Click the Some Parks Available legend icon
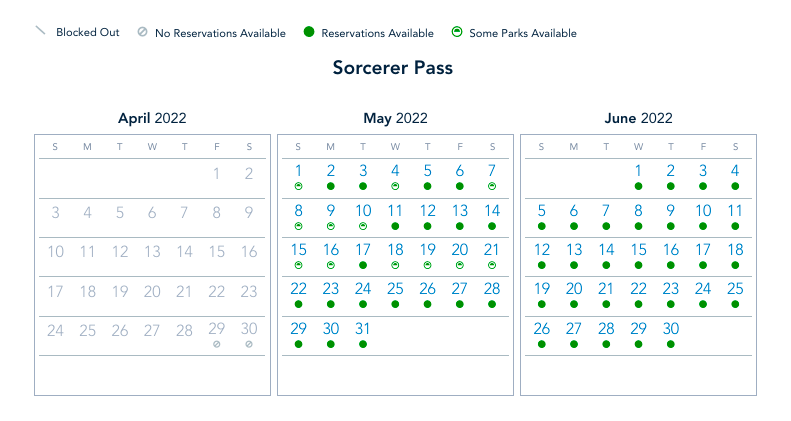 tap(456, 33)
